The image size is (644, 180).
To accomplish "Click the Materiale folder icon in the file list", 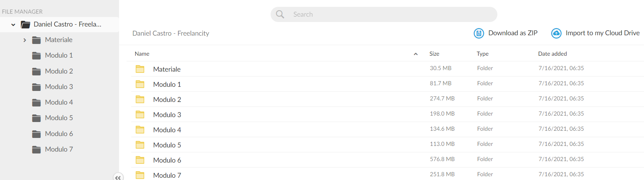I will [x=140, y=69].
